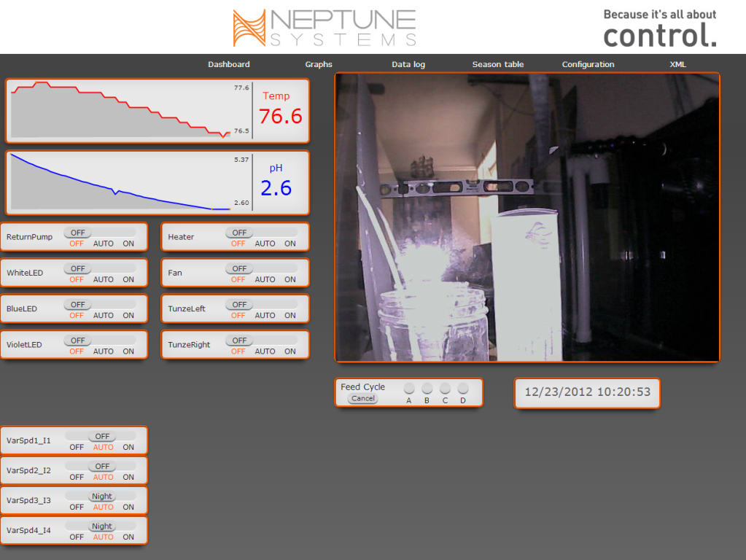Go to the Data log page

408,65
